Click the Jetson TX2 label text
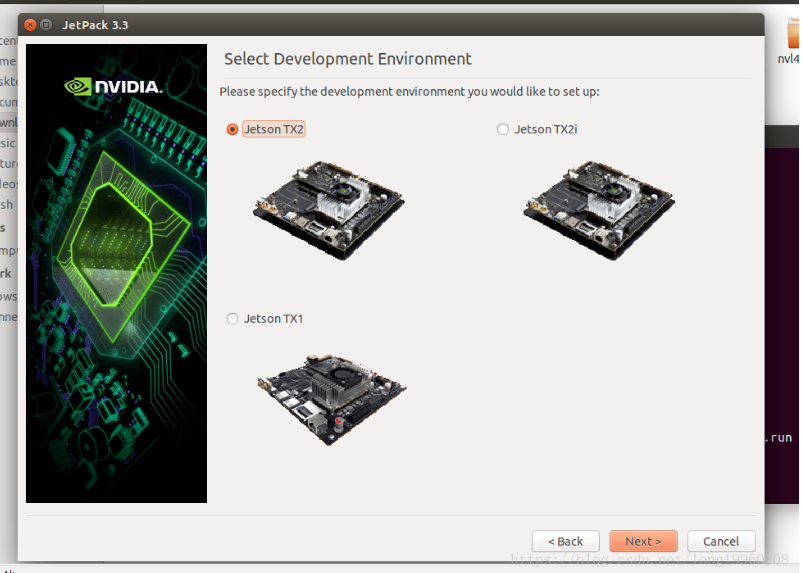Image resolution: width=802 pixels, height=573 pixels. tap(274, 129)
